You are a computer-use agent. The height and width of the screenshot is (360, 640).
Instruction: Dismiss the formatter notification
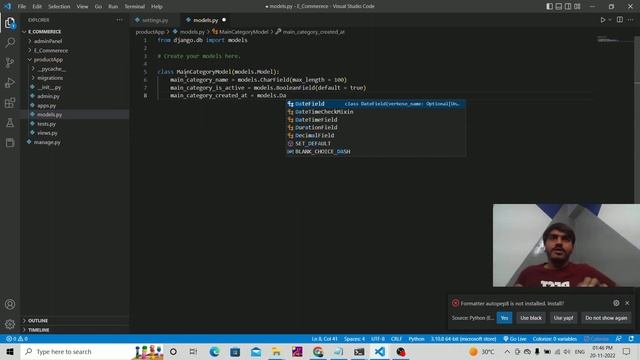(627, 303)
